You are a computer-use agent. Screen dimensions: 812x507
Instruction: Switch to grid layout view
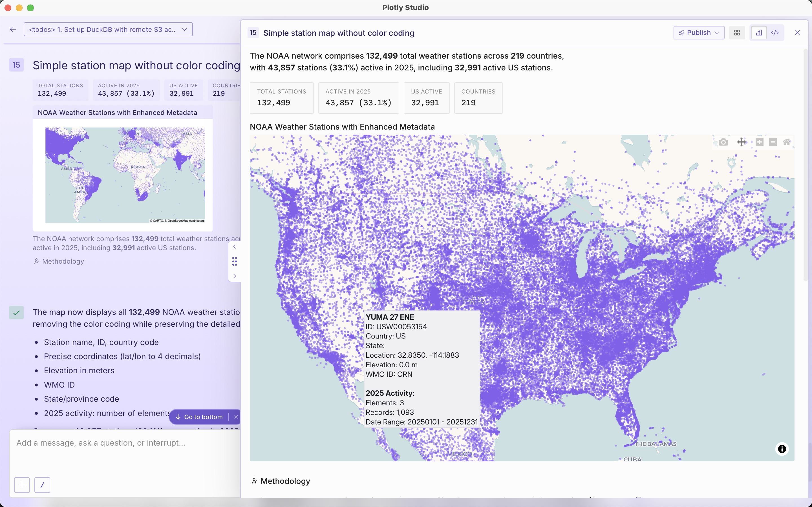coord(737,33)
